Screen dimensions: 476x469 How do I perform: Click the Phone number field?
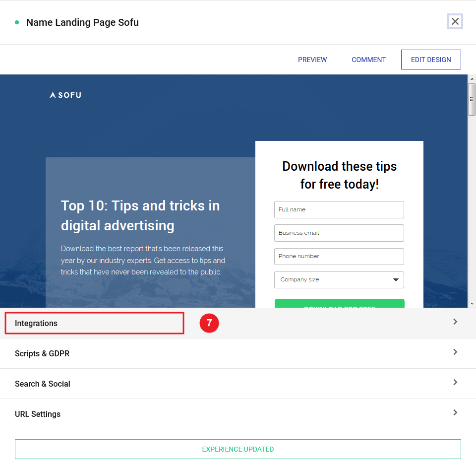(339, 256)
